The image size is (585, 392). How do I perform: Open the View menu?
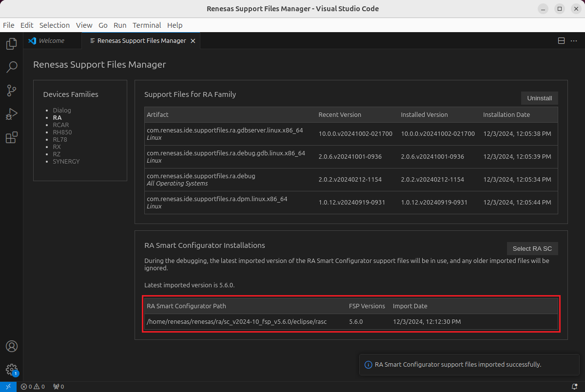coord(84,25)
